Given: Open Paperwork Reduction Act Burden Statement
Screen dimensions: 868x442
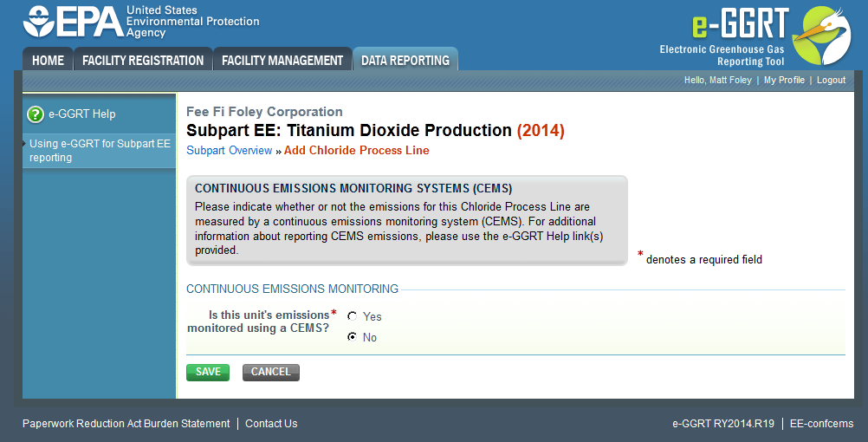Looking at the screenshot, I should (126, 424).
